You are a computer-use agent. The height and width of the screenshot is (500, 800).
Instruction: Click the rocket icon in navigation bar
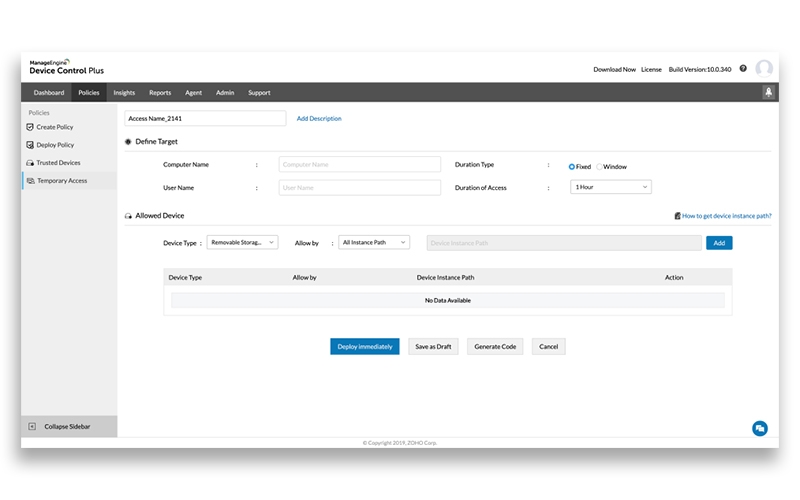[768, 92]
